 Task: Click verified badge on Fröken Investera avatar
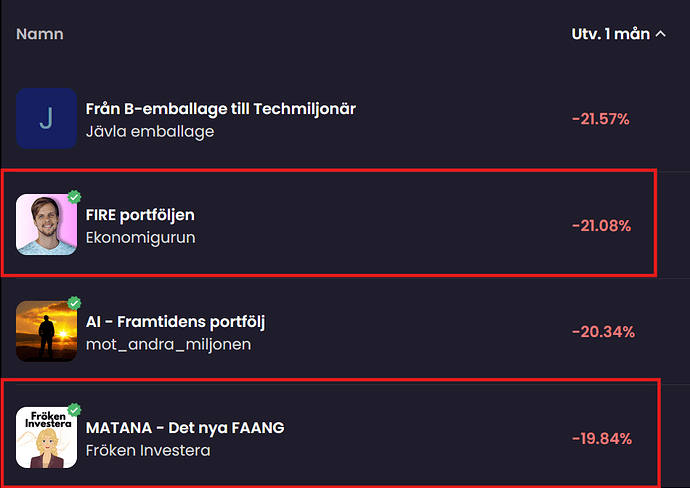tap(74, 410)
